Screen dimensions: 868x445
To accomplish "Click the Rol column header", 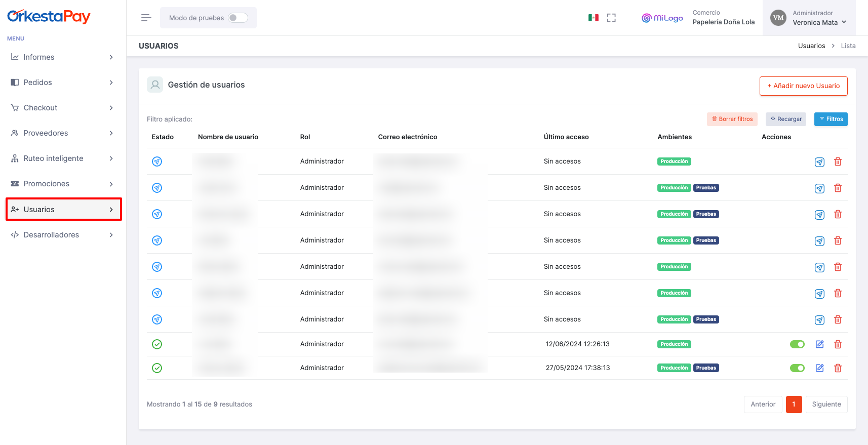I will click(x=305, y=137).
